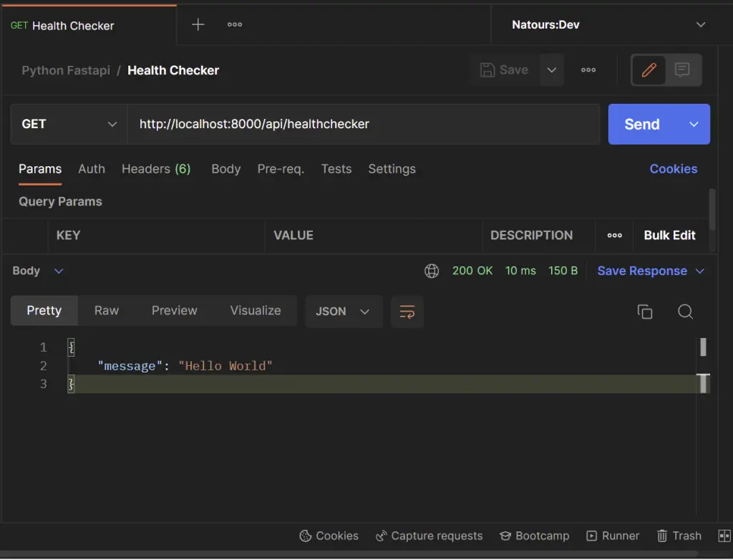This screenshot has width=733, height=560.
Task: Switch to the Raw response view
Action: point(106,310)
